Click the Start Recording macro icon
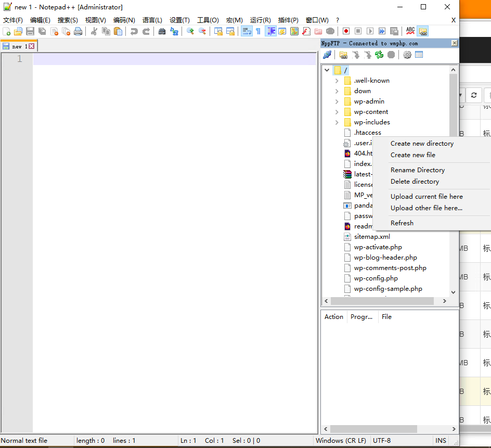The height and width of the screenshot is (448, 491). coord(346,31)
